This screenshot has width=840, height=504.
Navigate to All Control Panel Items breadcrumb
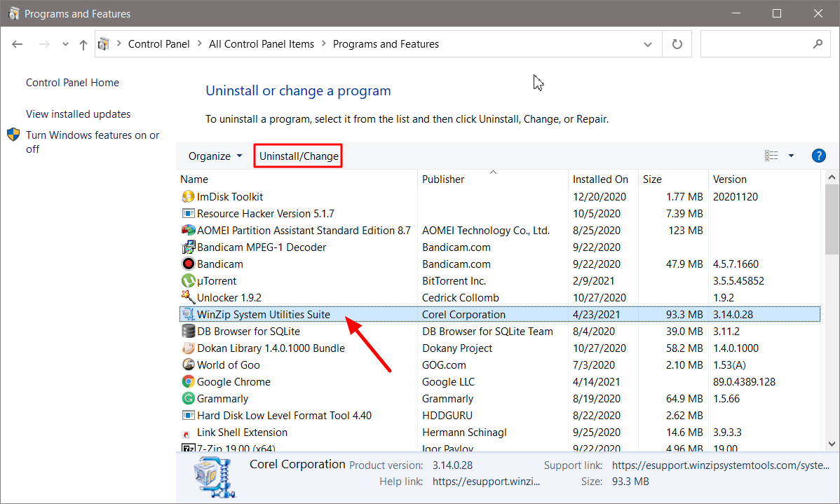[262, 43]
